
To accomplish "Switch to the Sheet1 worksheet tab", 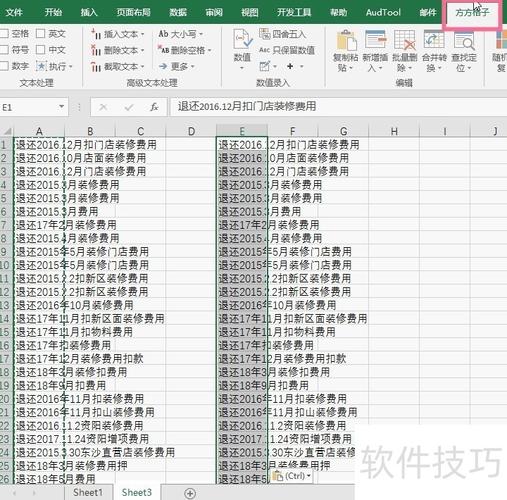I will point(88,492).
